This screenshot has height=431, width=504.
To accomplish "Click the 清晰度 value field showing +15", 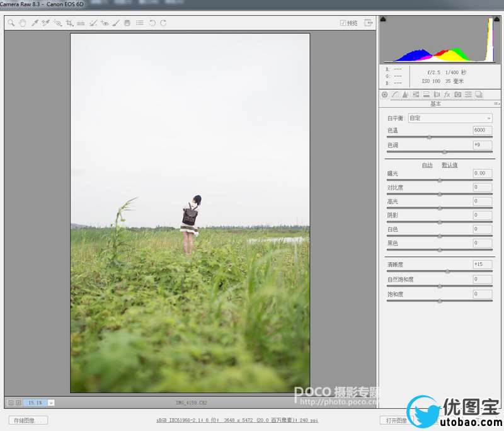I will [482, 264].
